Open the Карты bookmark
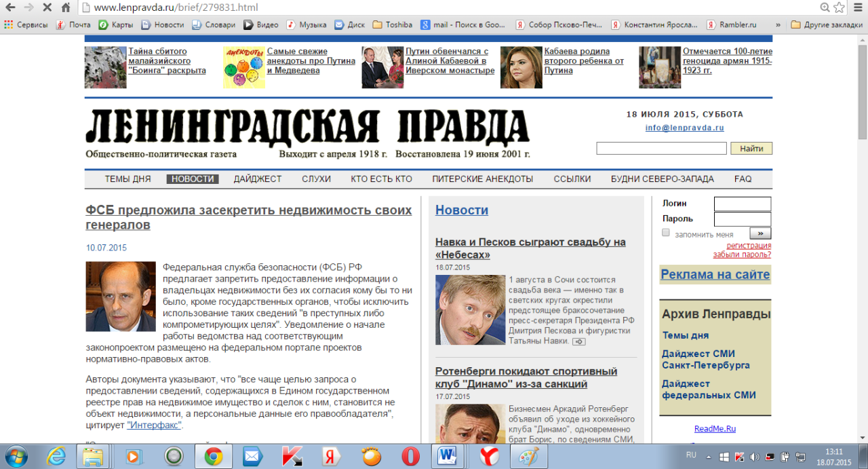This screenshot has width=868, height=469. point(116,24)
